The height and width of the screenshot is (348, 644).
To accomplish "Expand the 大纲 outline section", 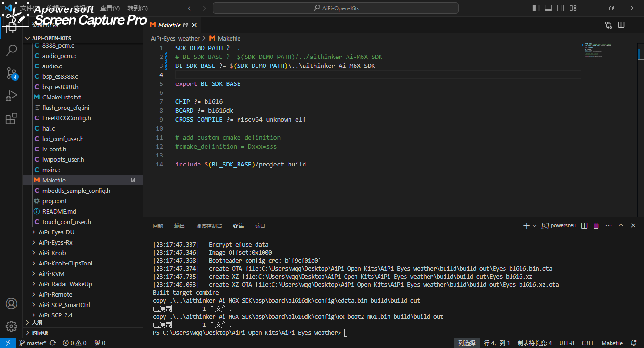I will 83,323.
